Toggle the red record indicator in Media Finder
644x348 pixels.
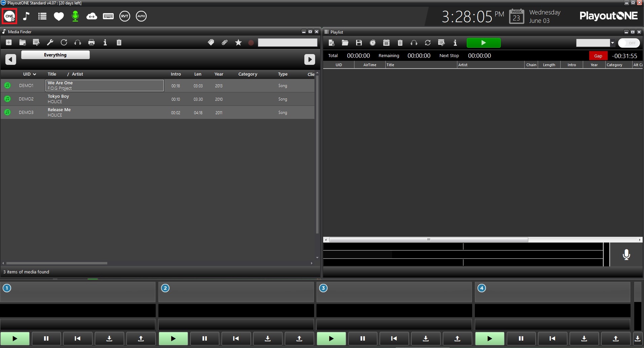pos(251,43)
